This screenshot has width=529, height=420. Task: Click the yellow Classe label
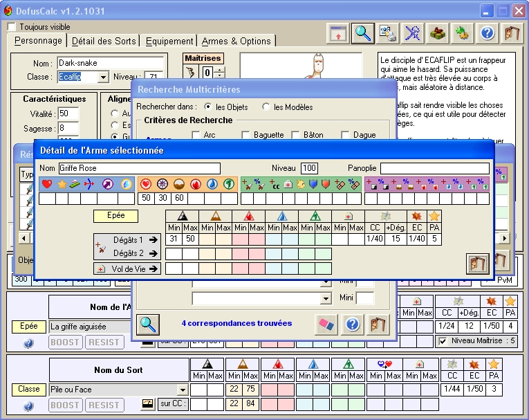[28, 390]
